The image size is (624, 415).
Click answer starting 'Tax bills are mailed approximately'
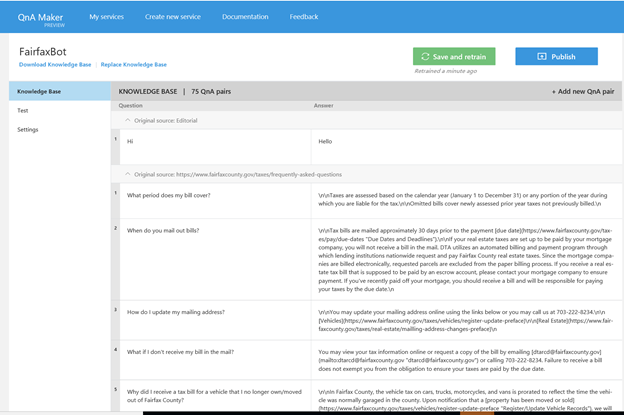[x=466, y=259]
